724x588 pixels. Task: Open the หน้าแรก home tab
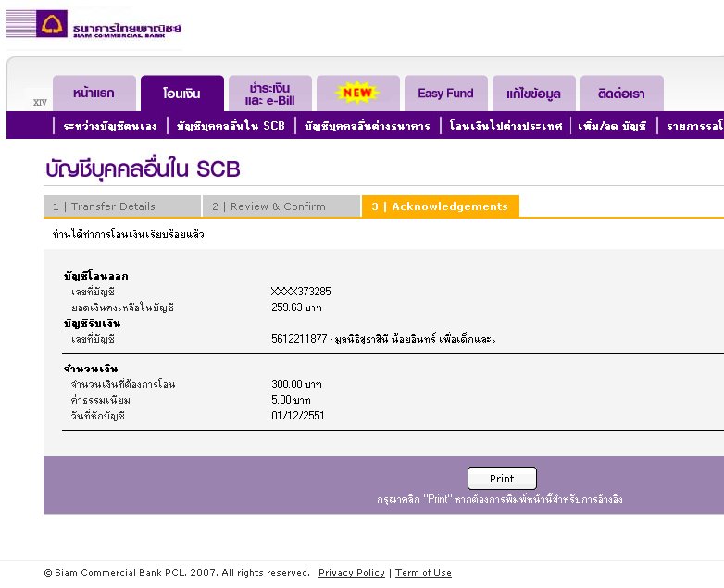pyautogui.click(x=94, y=94)
